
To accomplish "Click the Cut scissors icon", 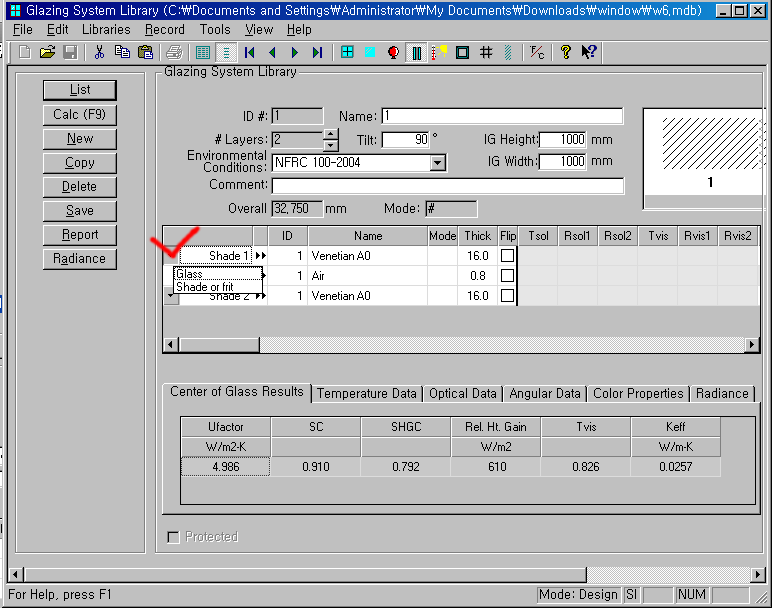I will click(x=99, y=52).
